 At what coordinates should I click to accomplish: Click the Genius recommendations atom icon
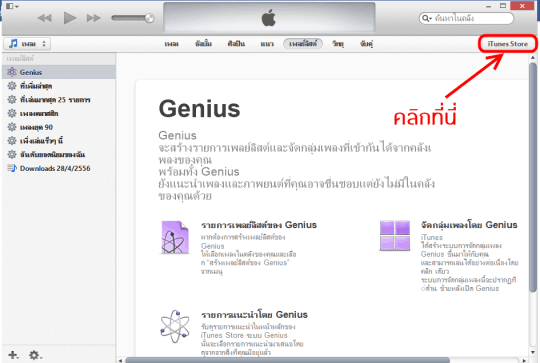[175, 326]
